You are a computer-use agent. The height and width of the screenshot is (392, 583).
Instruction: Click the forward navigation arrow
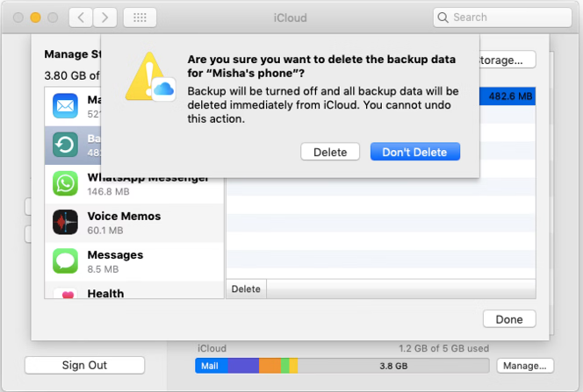point(104,18)
